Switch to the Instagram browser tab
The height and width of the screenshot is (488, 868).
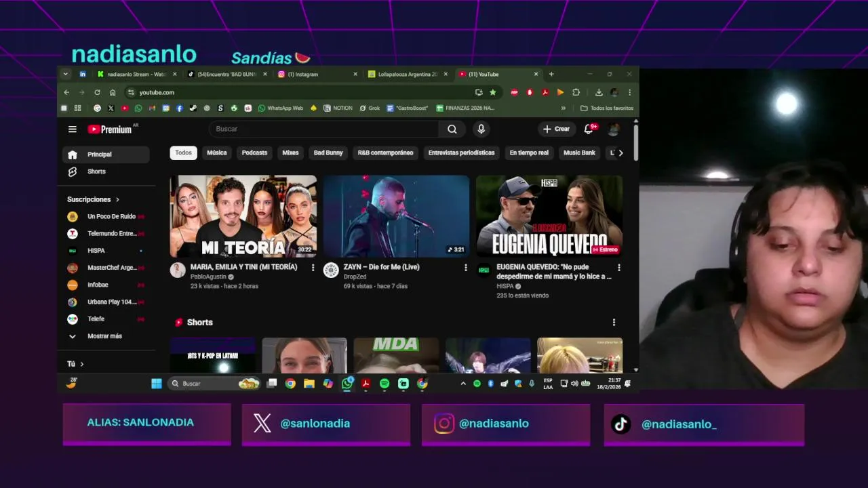click(317, 74)
